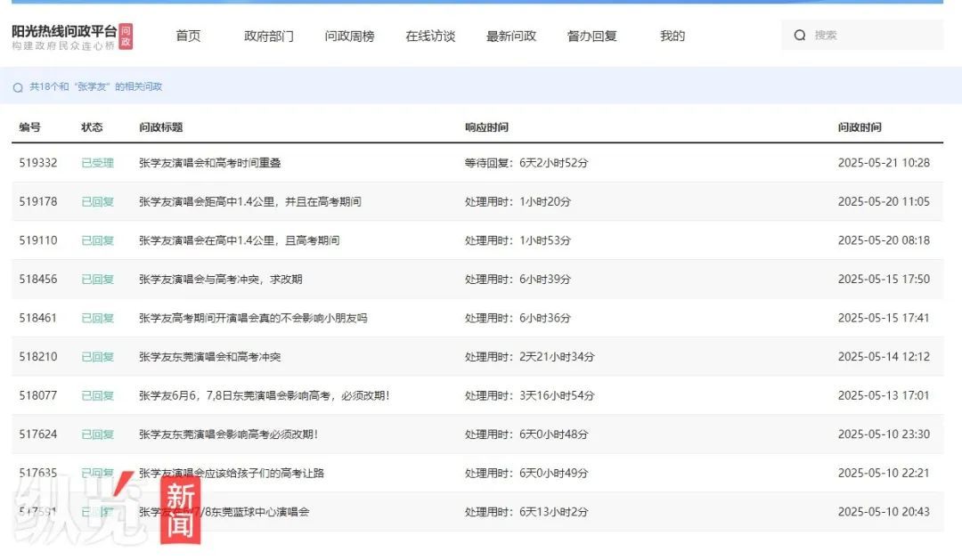Image resolution: width=962 pixels, height=560 pixels.
Task: Click the search magnifier icon
Action: 800,36
